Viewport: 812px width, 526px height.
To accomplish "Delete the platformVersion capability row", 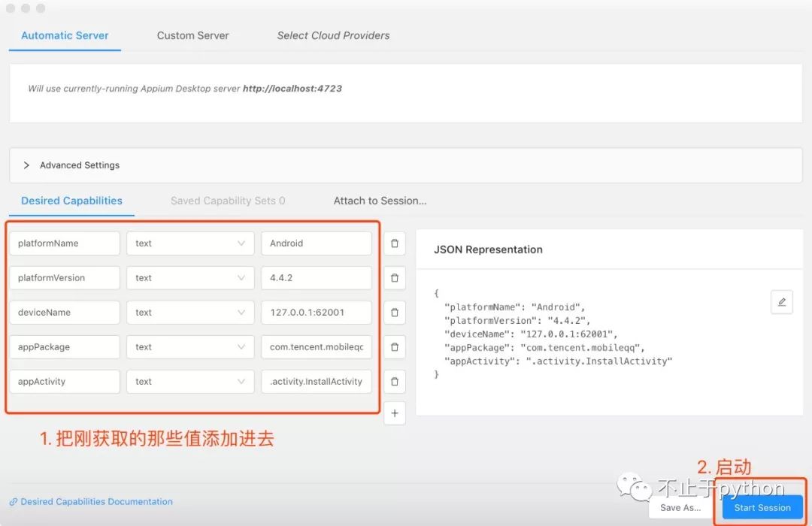I will tap(395, 278).
